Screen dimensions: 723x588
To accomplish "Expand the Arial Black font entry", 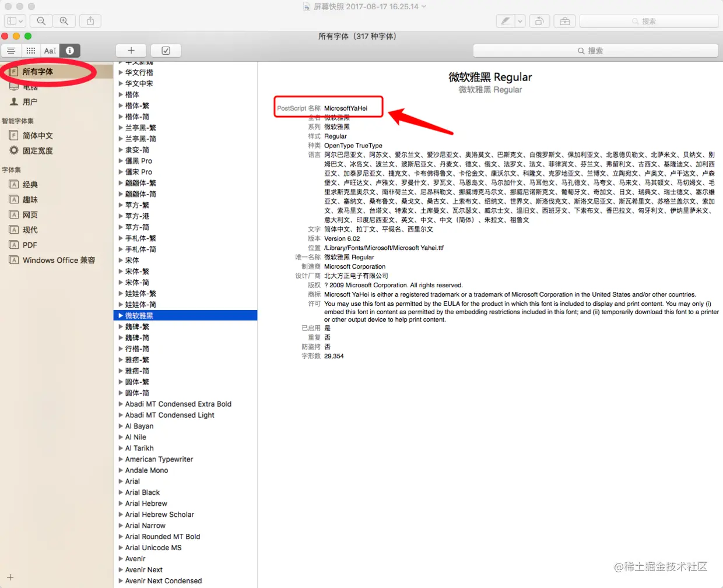I will (121, 492).
